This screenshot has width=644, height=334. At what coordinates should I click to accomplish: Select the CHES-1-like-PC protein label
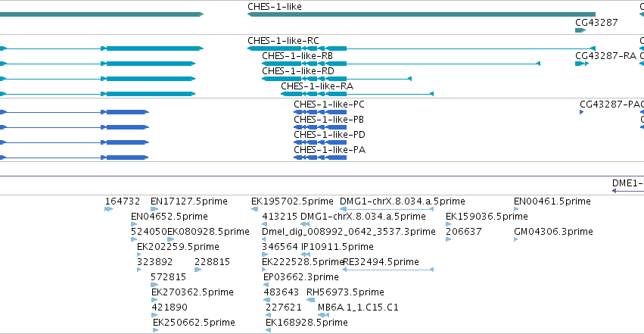tap(329, 105)
